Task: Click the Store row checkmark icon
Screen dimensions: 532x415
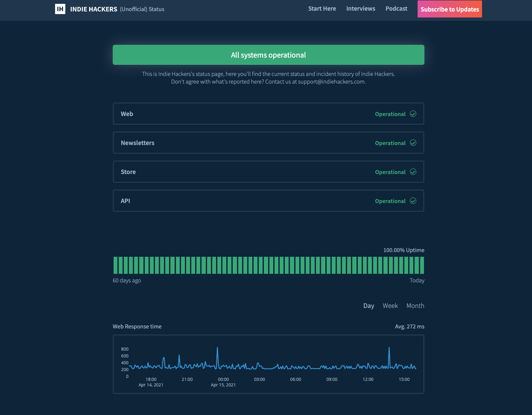Action: click(413, 172)
